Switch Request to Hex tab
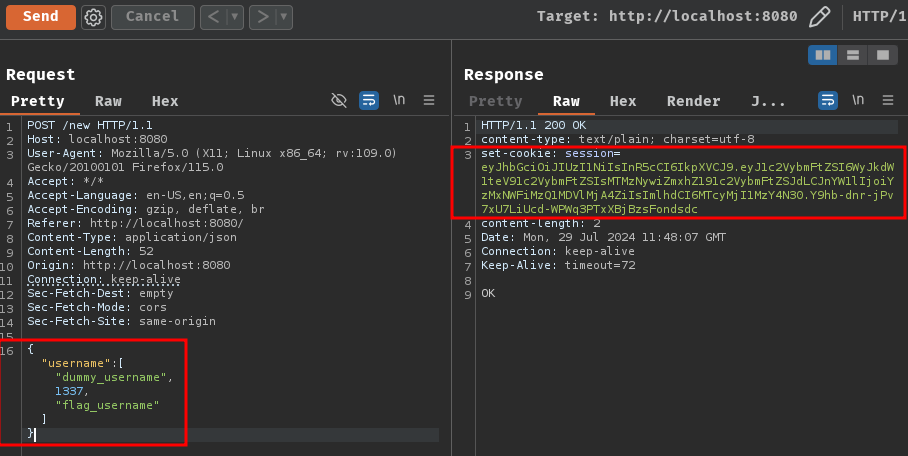This screenshot has height=456, width=908. point(165,101)
